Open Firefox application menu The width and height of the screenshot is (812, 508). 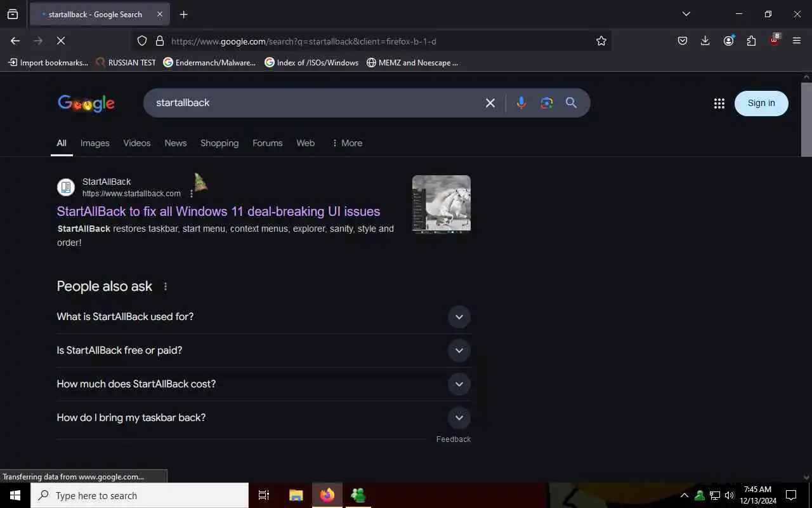(x=797, y=41)
